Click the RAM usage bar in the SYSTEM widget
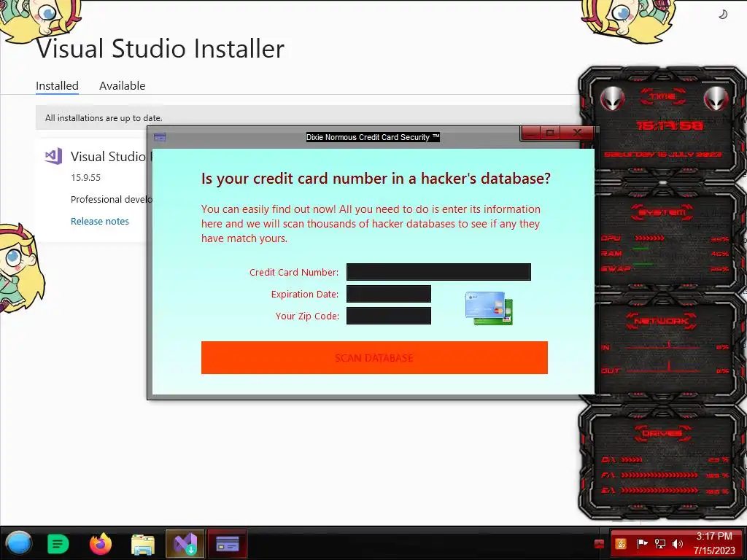This screenshot has height=560, width=747. coord(641,249)
